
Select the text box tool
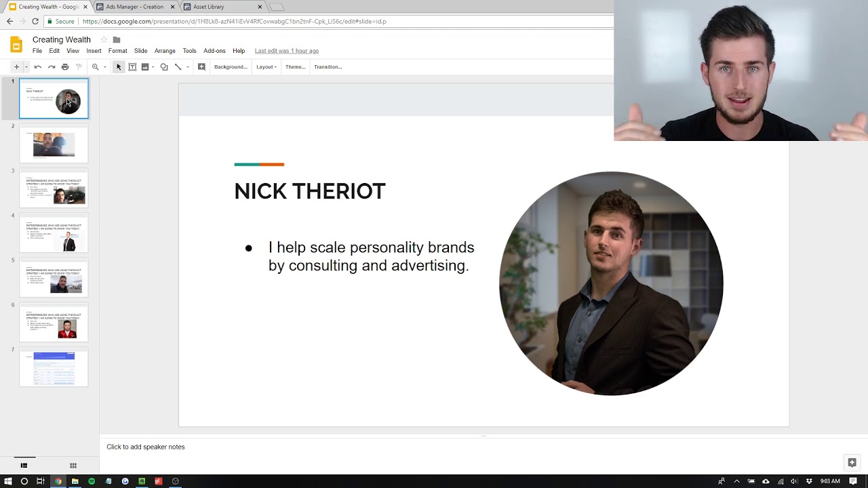[x=132, y=67]
